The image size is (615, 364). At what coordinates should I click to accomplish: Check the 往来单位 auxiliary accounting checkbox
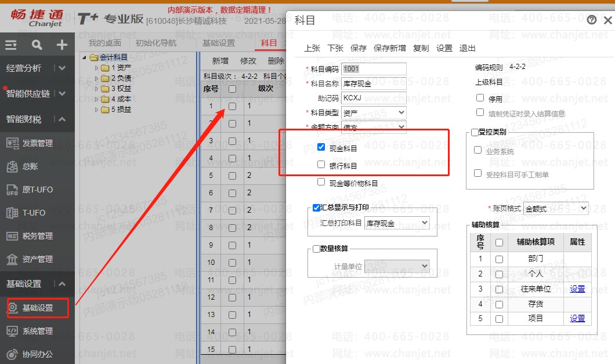coord(499,290)
